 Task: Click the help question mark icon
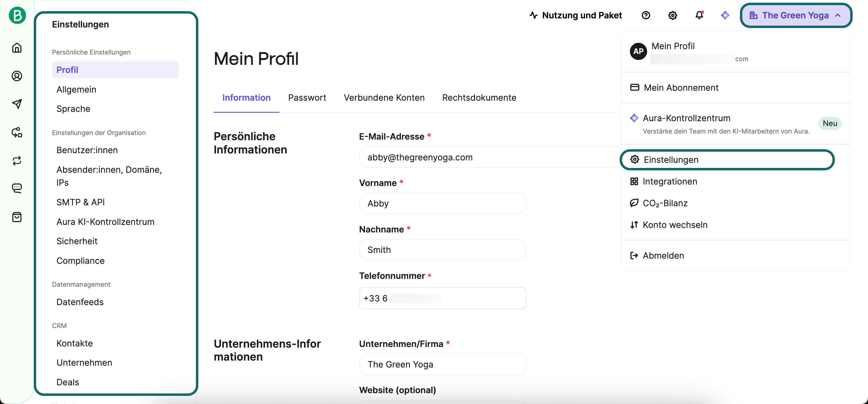tap(646, 15)
